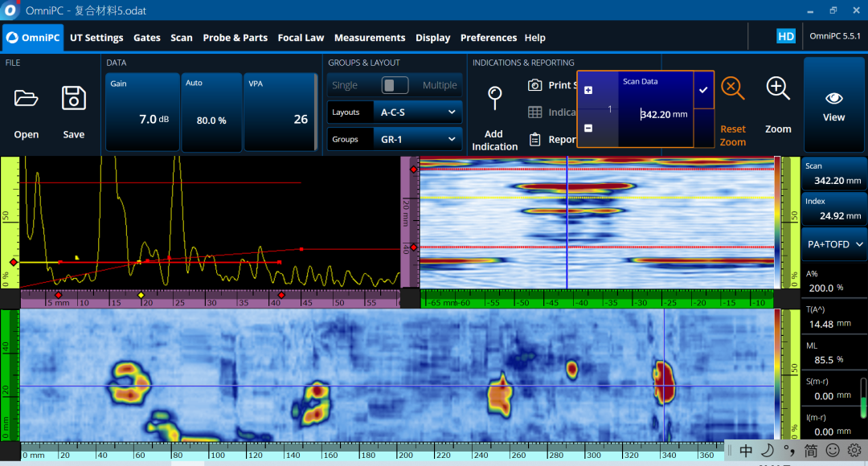Click the S-scan color palette bar
Image resolution: width=868 pixels, height=466 pixels.
[777, 223]
